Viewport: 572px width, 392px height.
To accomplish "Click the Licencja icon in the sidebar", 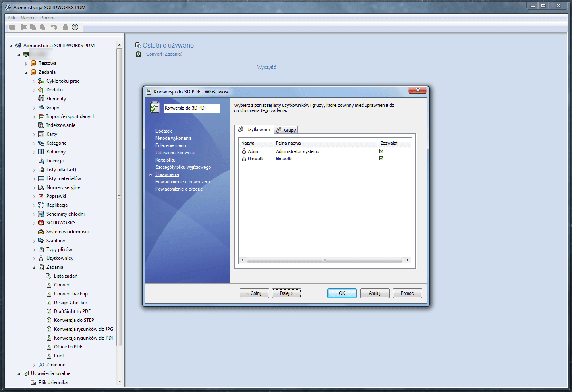I will (41, 160).
